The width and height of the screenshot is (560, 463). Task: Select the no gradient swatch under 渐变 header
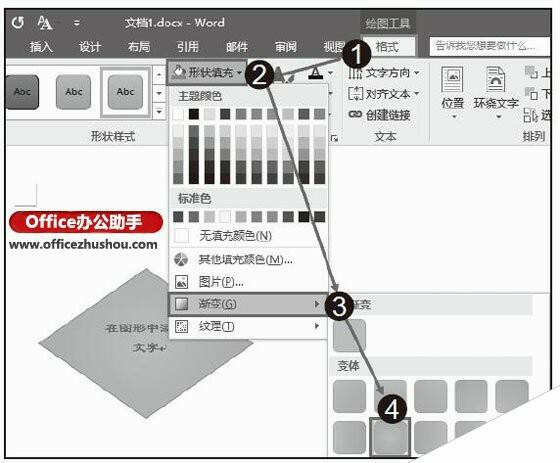click(x=349, y=335)
